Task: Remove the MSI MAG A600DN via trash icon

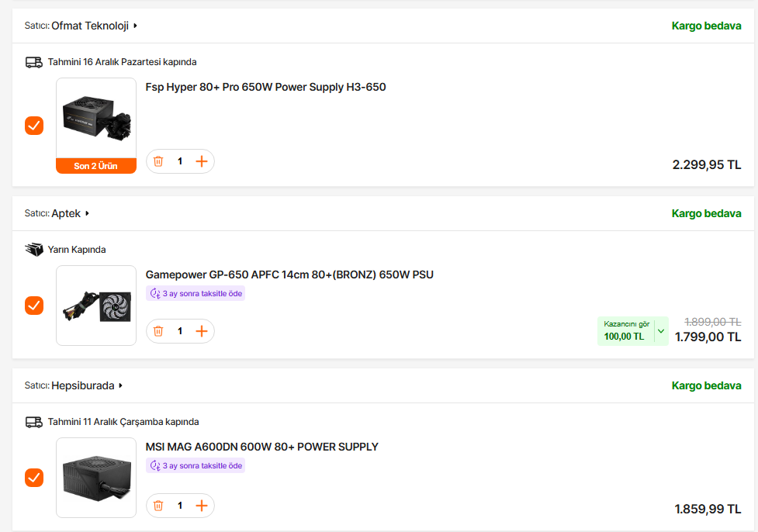Action: (x=158, y=506)
